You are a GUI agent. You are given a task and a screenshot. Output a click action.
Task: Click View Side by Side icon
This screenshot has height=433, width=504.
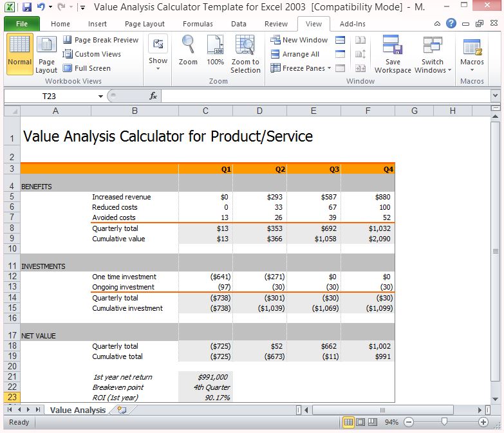click(360, 40)
